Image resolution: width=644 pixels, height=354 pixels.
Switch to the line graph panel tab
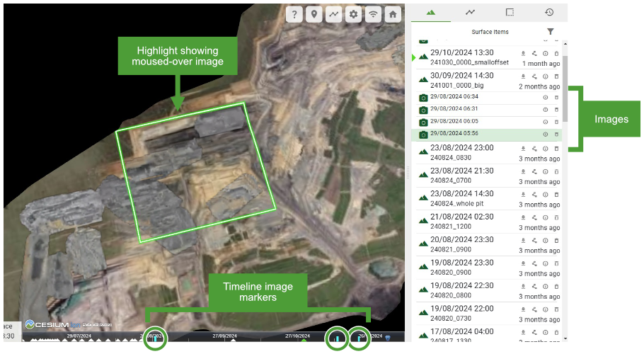click(471, 12)
